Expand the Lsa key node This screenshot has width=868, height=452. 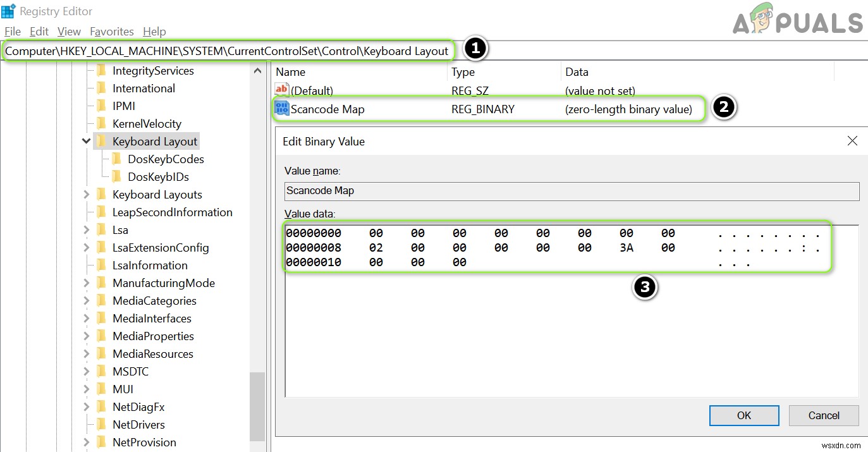click(x=87, y=230)
